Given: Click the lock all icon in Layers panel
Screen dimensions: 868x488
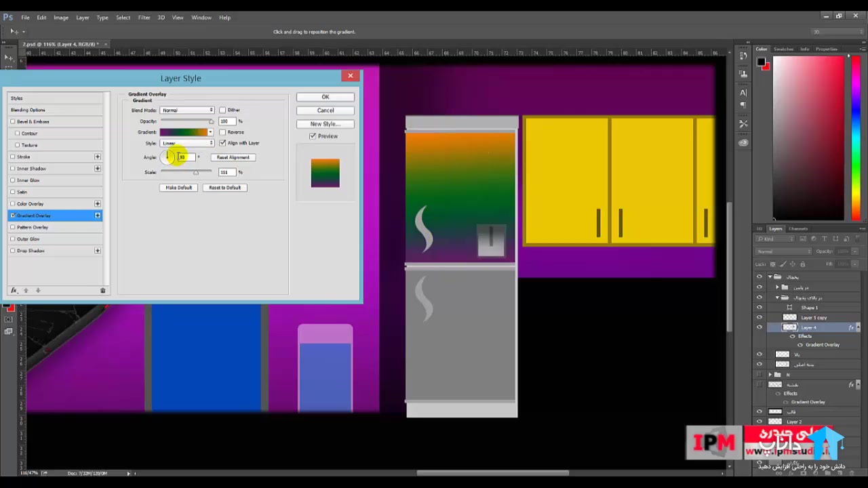Looking at the screenshot, I should pyautogui.click(x=803, y=264).
